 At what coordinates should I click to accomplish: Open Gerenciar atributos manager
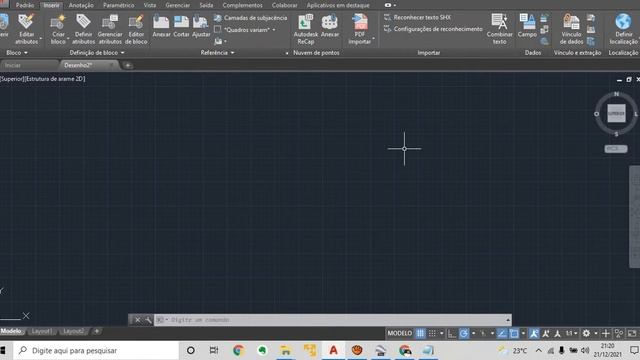click(110, 29)
